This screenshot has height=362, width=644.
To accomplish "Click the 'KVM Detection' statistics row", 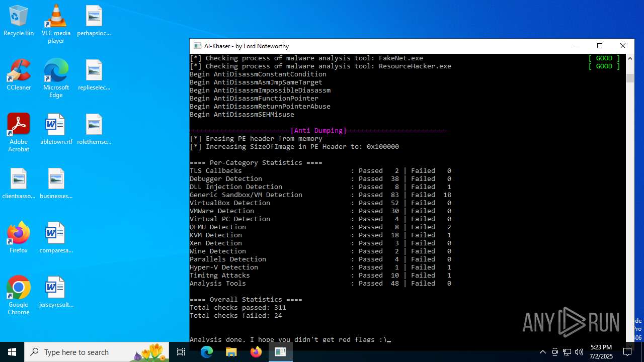I will [320, 235].
